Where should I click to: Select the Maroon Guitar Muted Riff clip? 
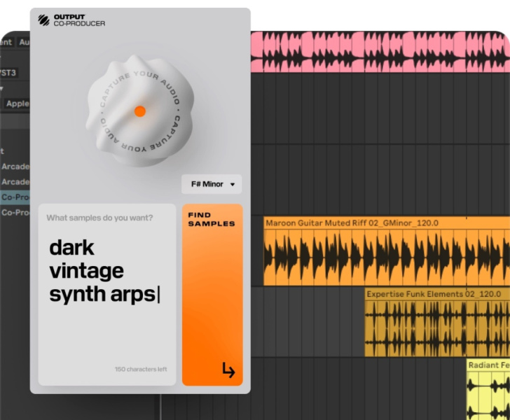pos(387,251)
